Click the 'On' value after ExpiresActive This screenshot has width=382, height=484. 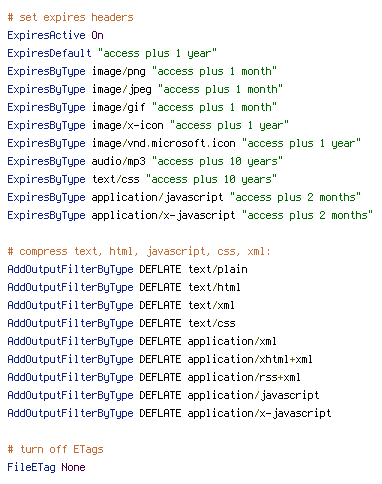(x=97, y=35)
